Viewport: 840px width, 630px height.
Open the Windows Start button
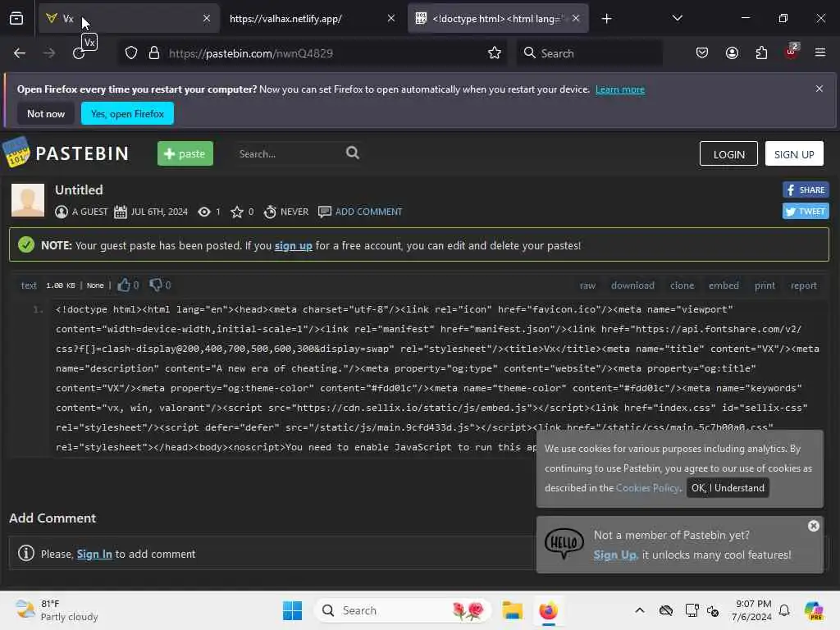pos(292,610)
